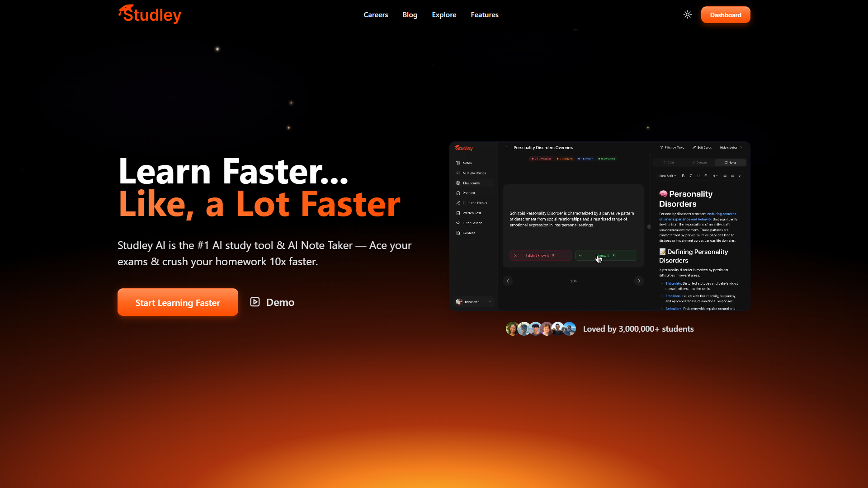Open the Blog nav link
This screenshot has width=868, height=488.
click(x=410, y=15)
